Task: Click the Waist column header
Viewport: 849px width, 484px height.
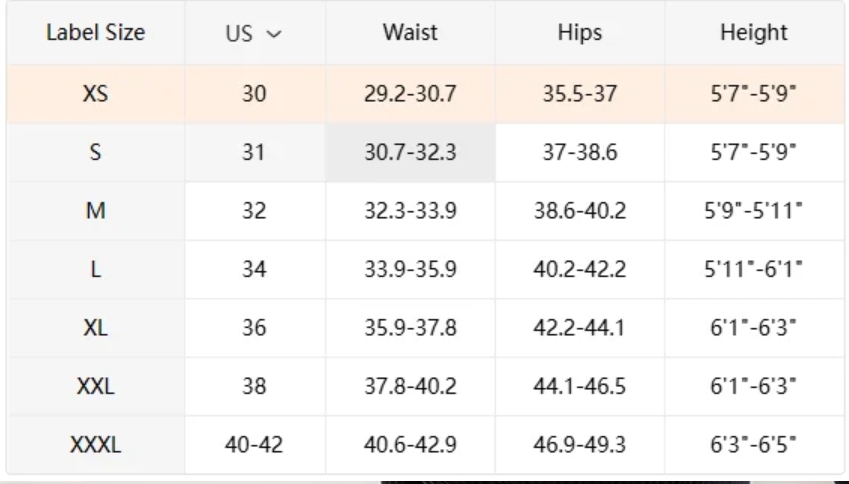Action: click(410, 33)
